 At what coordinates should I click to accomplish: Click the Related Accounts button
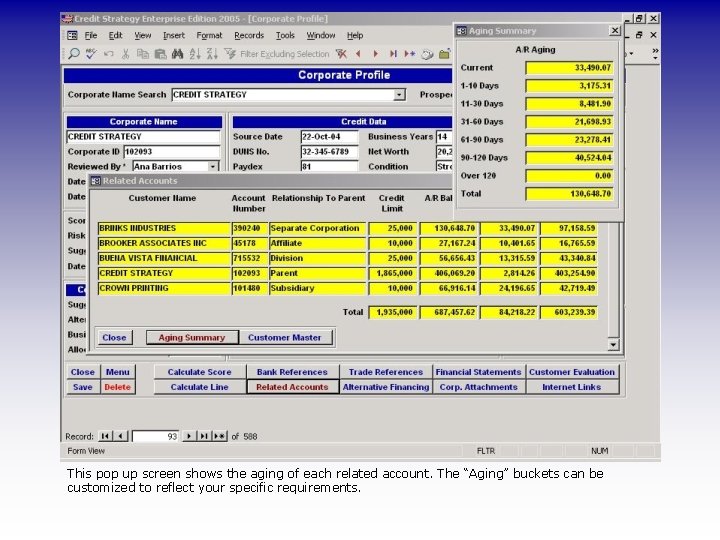tap(292, 387)
